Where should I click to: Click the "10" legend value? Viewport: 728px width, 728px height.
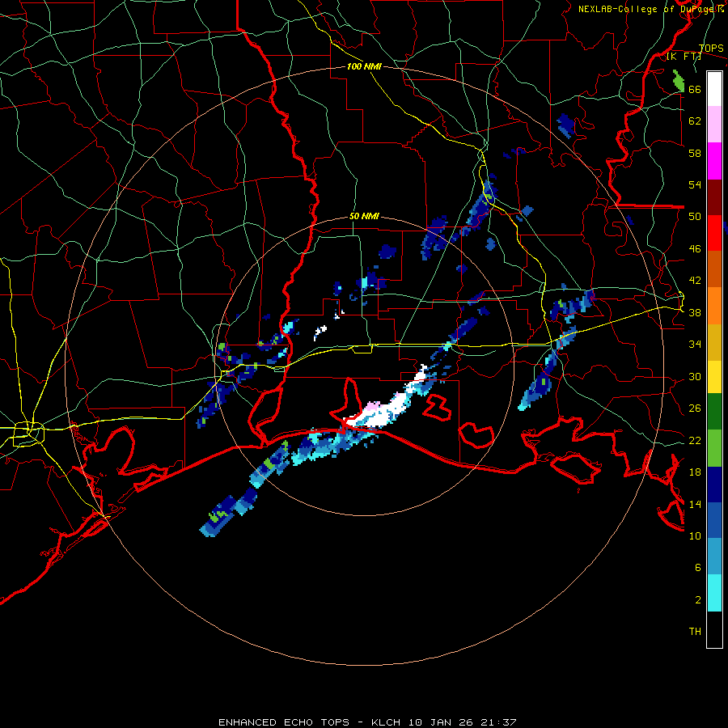click(695, 536)
